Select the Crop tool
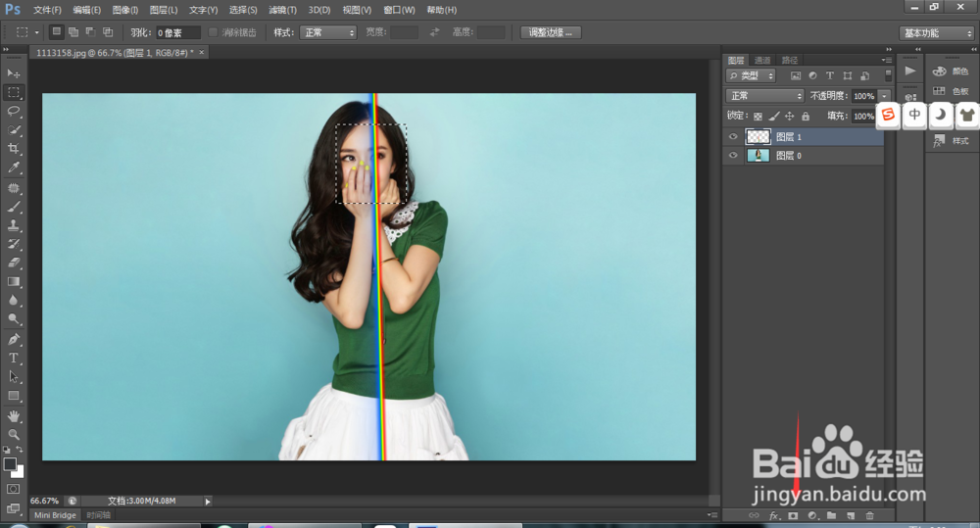The height and width of the screenshot is (528, 980). click(13, 149)
